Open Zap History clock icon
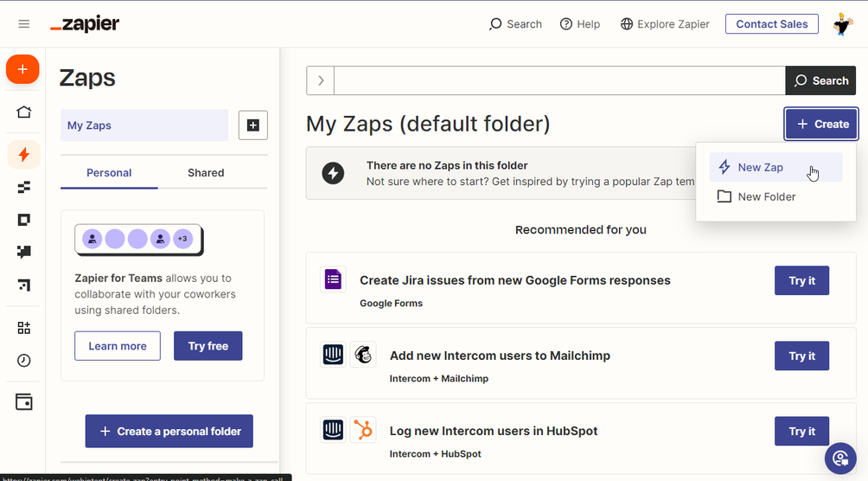This screenshot has width=868, height=481. (x=24, y=361)
